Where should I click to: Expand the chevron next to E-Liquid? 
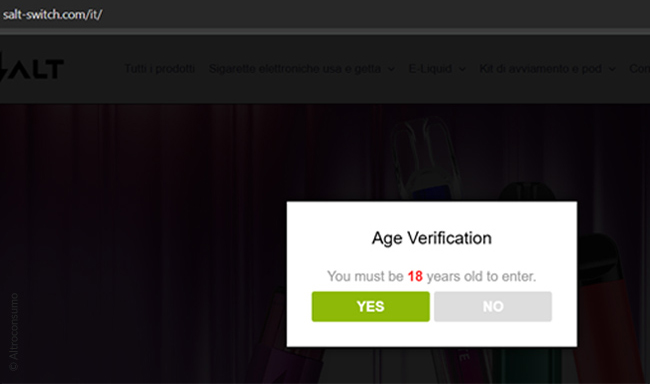462,69
